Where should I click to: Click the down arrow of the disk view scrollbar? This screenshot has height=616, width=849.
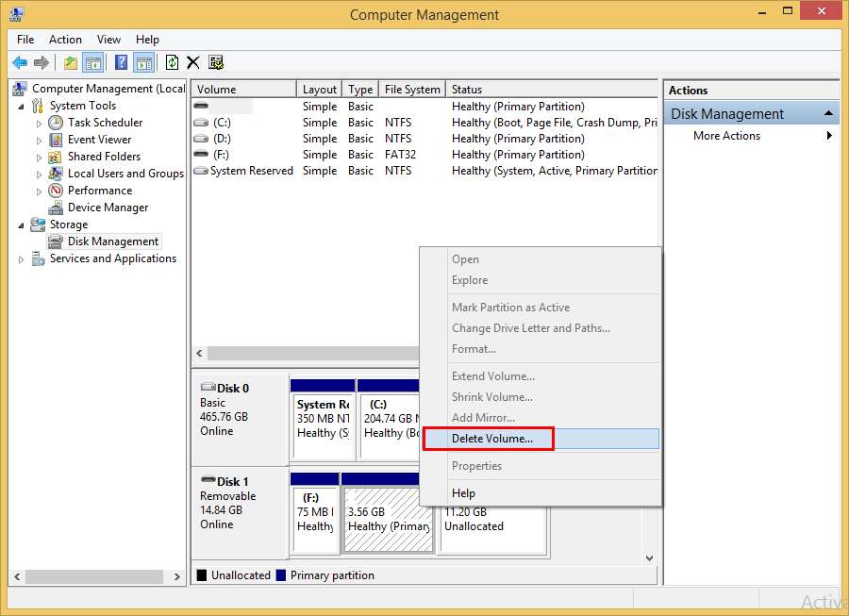(650, 558)
